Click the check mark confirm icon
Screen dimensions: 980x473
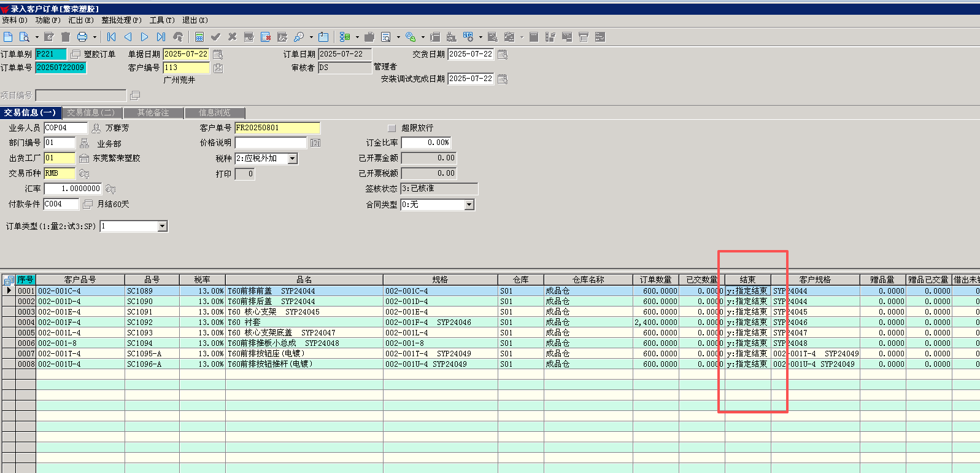(x=215, y=37)
